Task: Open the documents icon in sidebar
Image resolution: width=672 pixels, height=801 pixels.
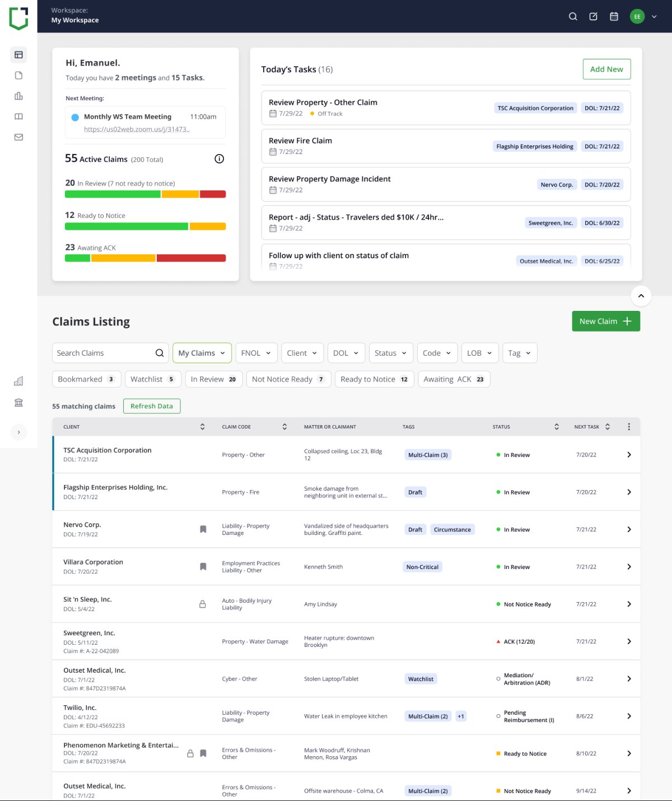Action: [18, 76]
